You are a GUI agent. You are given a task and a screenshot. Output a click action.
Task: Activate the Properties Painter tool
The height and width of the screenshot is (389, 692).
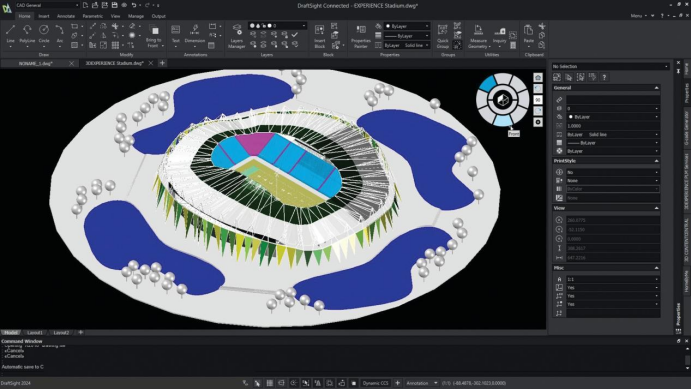click(361, 36)
